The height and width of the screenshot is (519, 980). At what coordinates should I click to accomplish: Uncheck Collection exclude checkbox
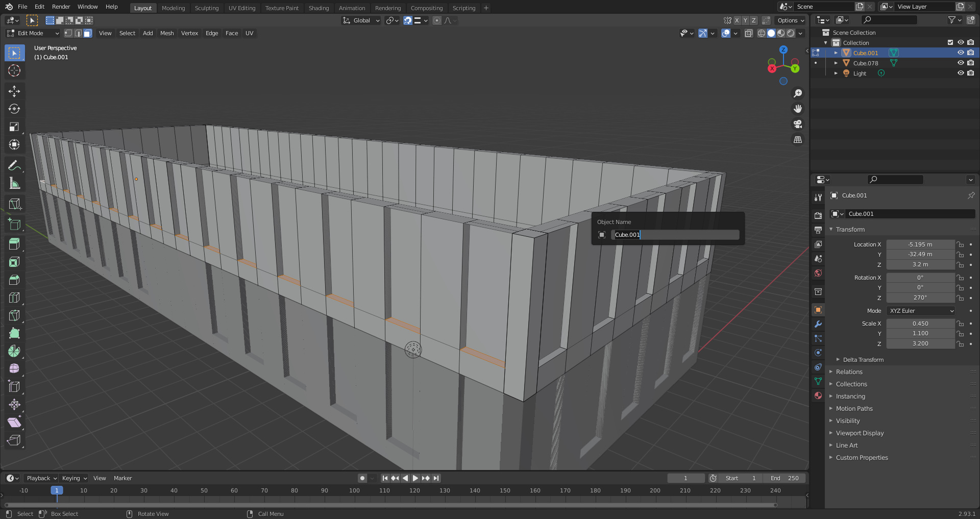(x=950, y=42)
